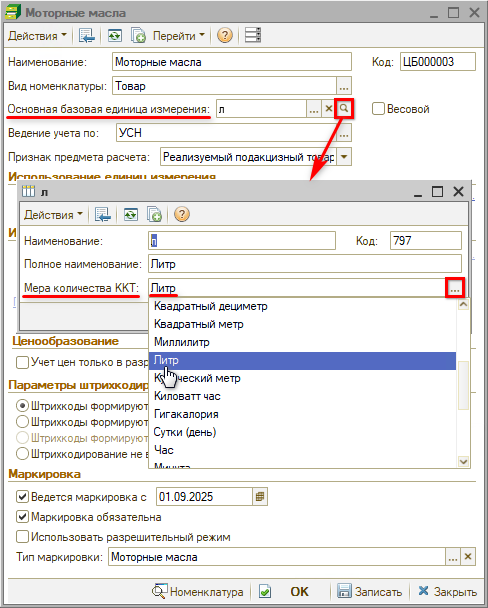Open the Мера количества ККТ selection button

pyautogui.click(x=455, y=288)
